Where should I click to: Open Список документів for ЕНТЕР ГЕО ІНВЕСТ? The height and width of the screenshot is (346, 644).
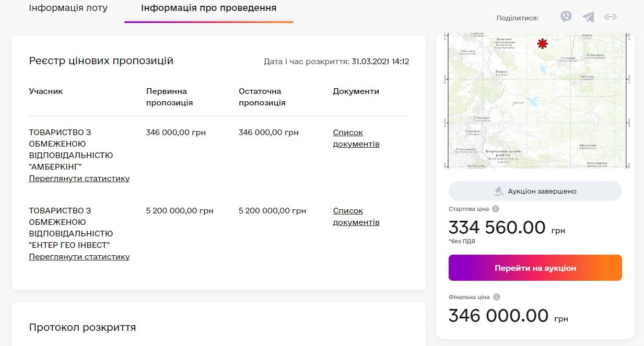[356, 216]
